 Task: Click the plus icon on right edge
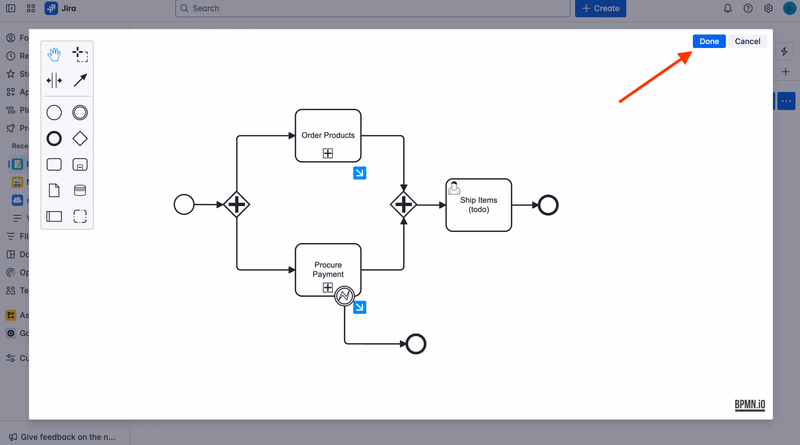click(x=786, y=72)
